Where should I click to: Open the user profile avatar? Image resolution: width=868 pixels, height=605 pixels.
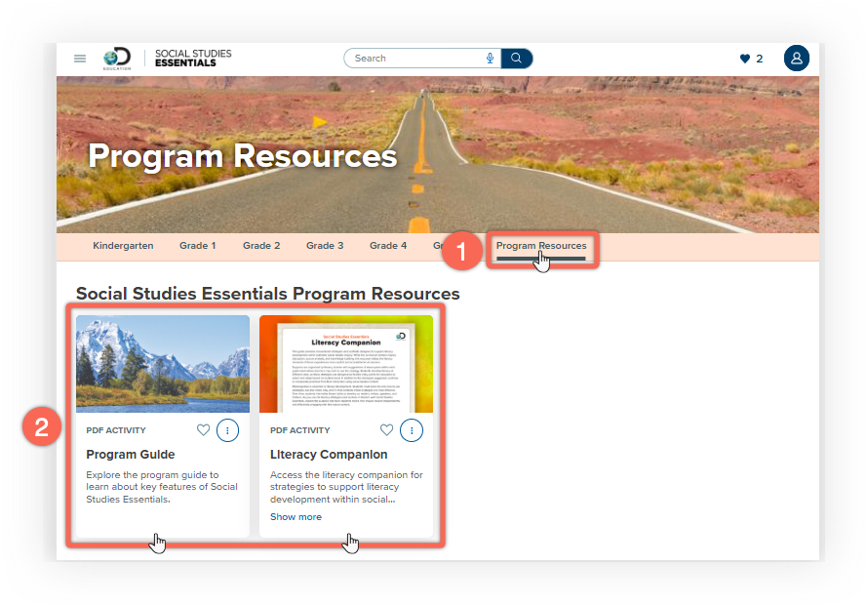[x=797, y=59]
